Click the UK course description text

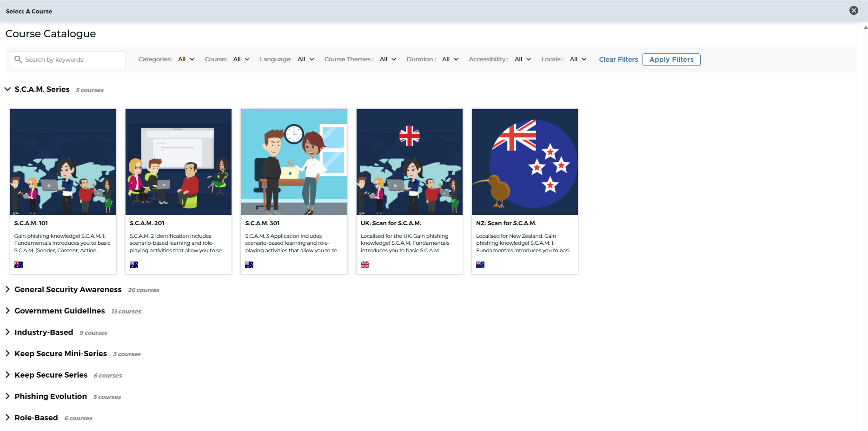coord(405,243)
